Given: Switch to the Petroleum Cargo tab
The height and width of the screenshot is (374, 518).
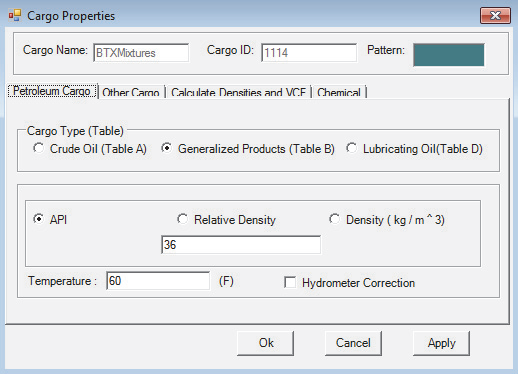Looking at the screenshot, I should pyautogui.click(x=52, y=91).
